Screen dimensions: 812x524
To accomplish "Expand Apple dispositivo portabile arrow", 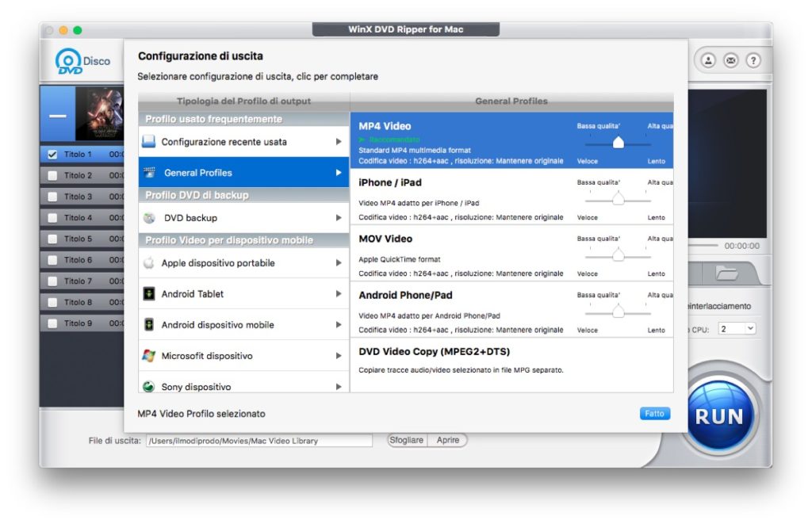I will (x=339, y=263).
